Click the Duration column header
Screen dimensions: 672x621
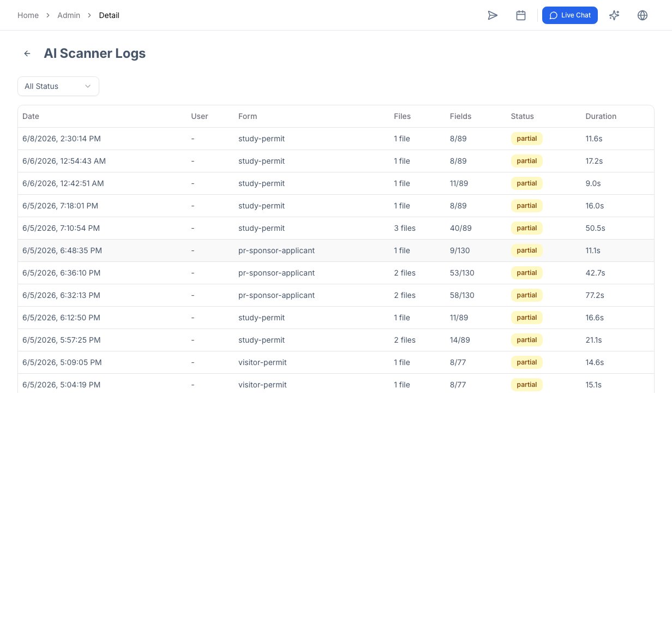(601, 116)
